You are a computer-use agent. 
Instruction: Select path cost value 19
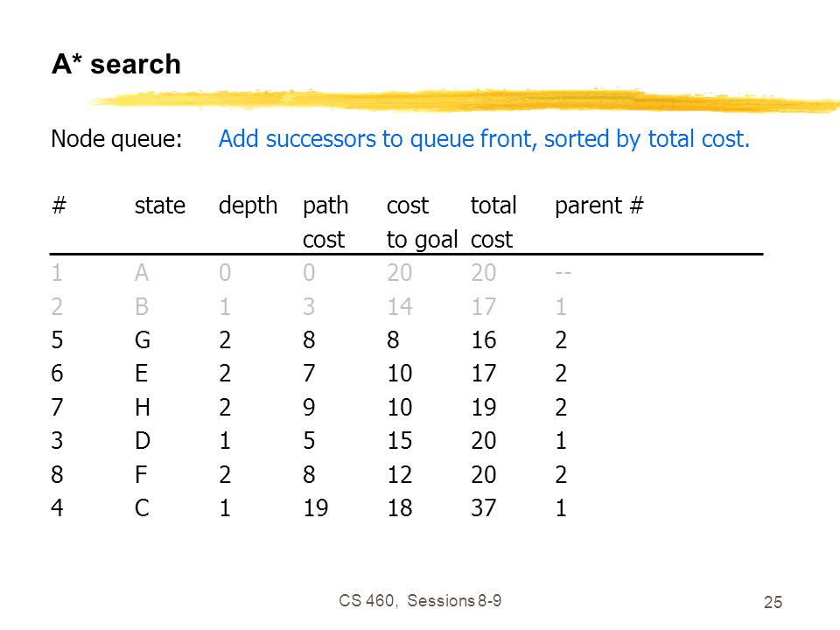316,507
